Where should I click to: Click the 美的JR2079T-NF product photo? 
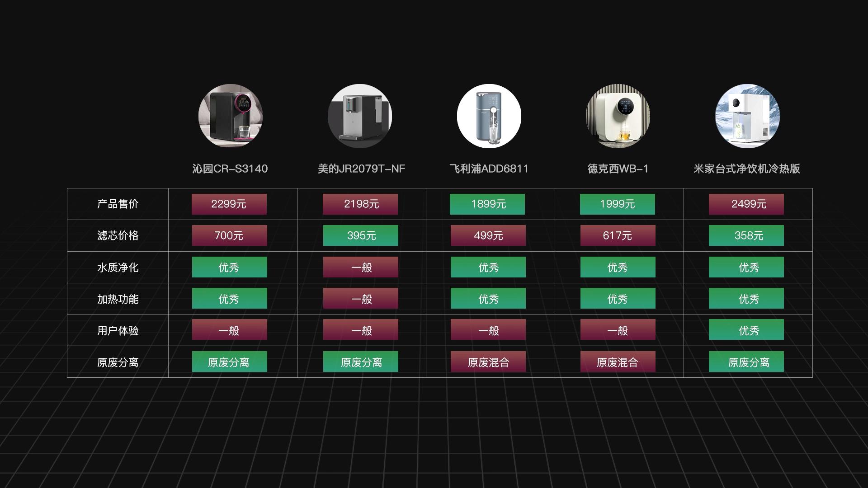click(360, 116)
